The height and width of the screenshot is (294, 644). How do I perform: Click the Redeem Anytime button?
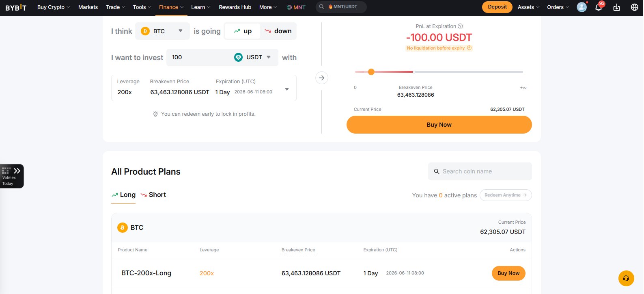pos(506,195)
